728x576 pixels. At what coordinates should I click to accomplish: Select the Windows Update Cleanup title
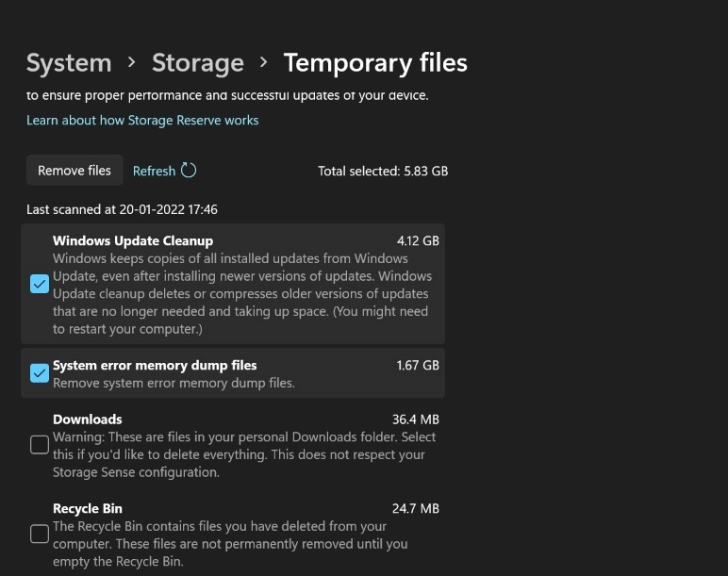pos(133,240)
